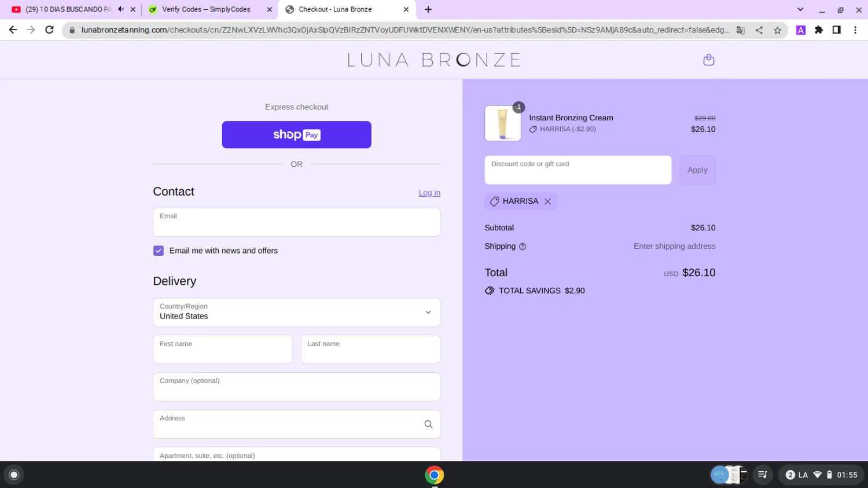Viewport: 868px width, 488px height.
Task: Expand the Country/Region dropdown
Action: (x=296, y=313)
